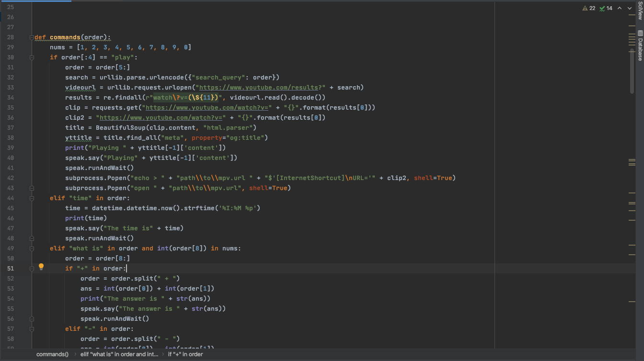This screenshot has width=644, height=361.
Task: Collapse the def commands(order) function on line 28
Action: 32,37
